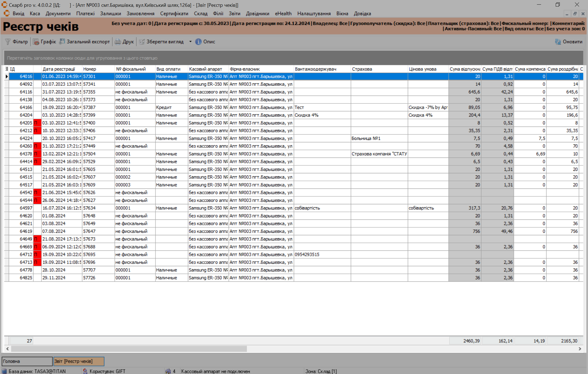
Task: Switch to the Головна tab
Action: 27,361
